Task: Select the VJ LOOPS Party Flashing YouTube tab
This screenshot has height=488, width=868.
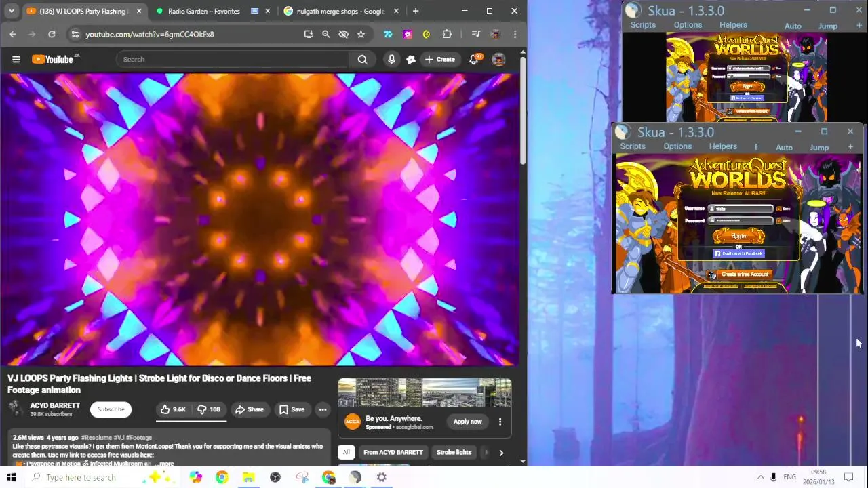Action: [83, 11]
